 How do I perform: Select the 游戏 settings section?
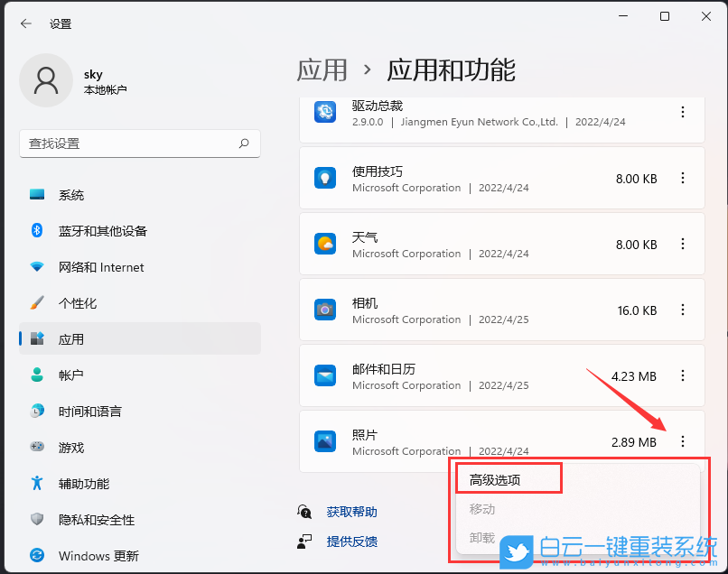[72, 447]
